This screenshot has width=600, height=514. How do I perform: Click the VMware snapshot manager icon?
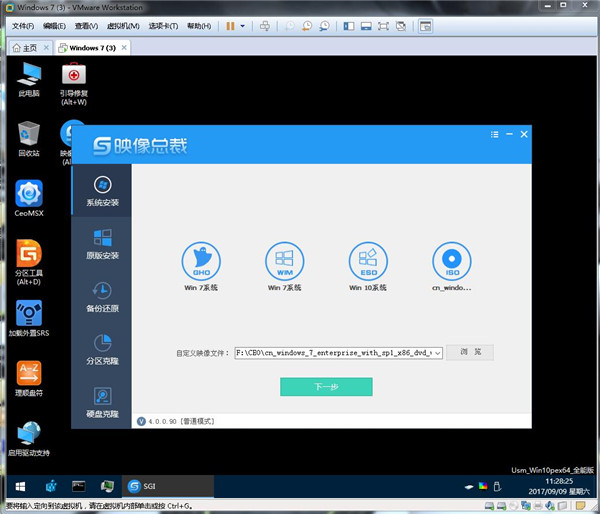point(324,26)
